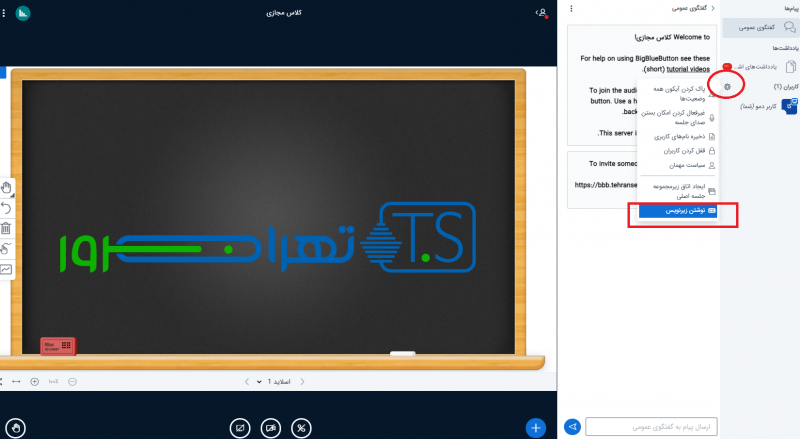Select the pan hand tool on whiteboard
The image size is (800, 439).
pyautogui.click(x=6, y=187)
